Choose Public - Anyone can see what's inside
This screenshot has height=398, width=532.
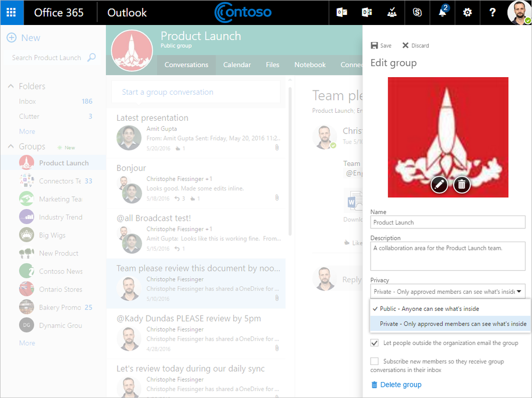pos(450,309)
